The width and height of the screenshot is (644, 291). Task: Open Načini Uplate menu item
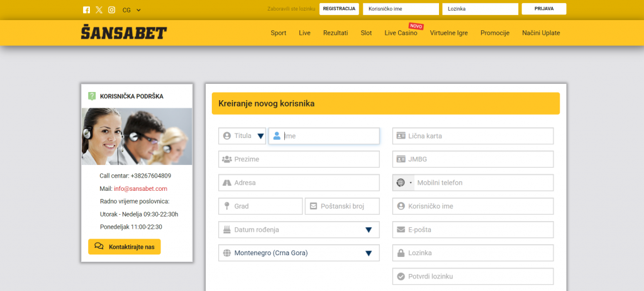541,33
